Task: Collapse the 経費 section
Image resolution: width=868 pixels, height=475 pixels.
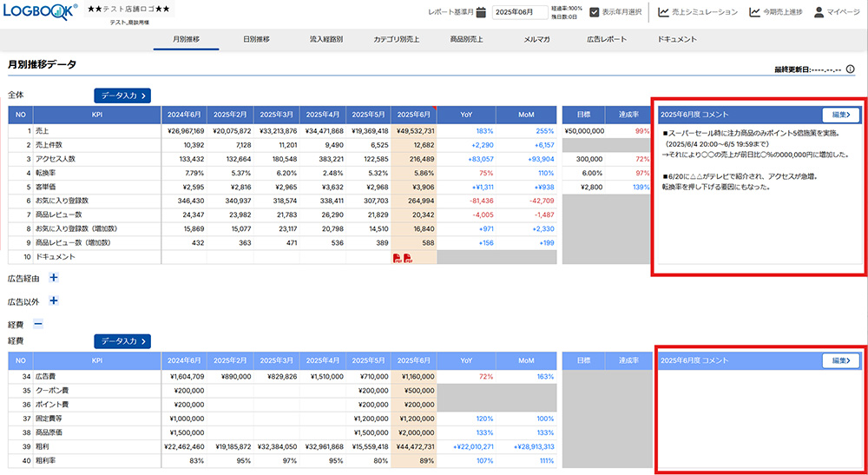Action: pyautogui.click(x=37, y=323)
